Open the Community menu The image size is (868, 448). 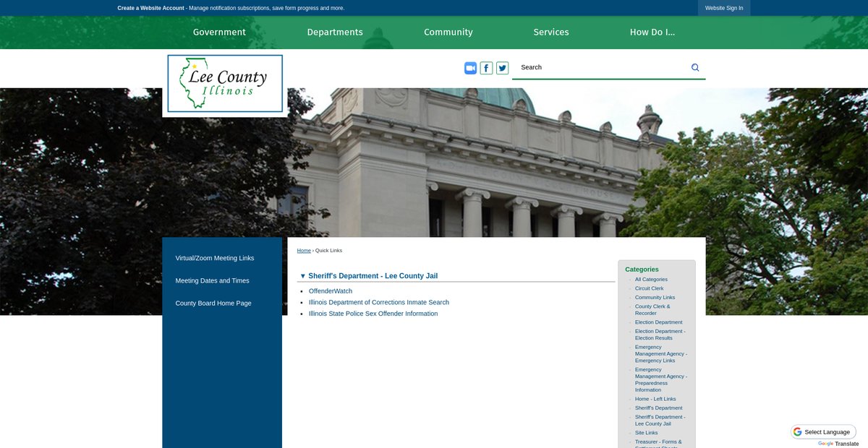pyautogui.click(x=448, y=33)
